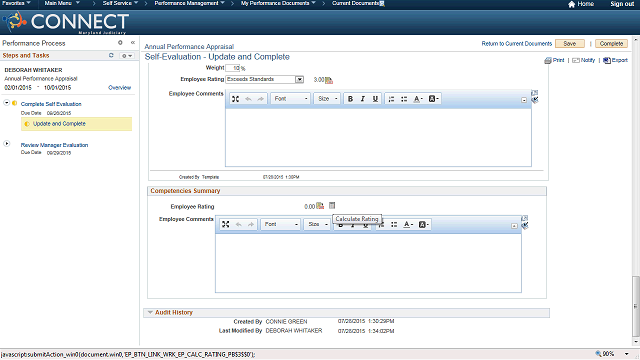Click the Home icon in top bar
The height and width of the screenshot is (360, 640).
tap(571, 4)
